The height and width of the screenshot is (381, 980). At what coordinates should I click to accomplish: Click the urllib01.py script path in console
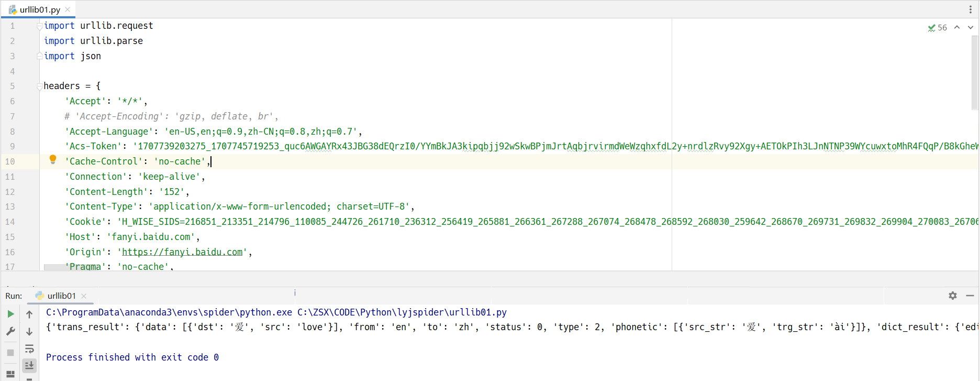[402, 312]
